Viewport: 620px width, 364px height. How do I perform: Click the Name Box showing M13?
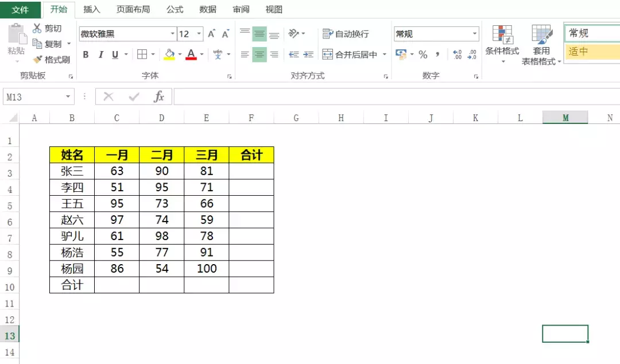[x=34, y=96]
